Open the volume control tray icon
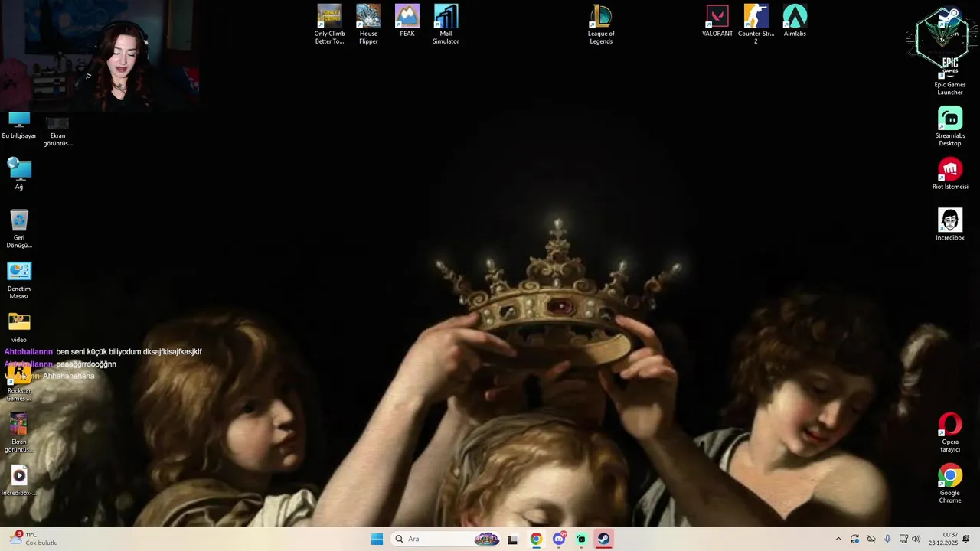980x551 pixels. pos(916,539)
